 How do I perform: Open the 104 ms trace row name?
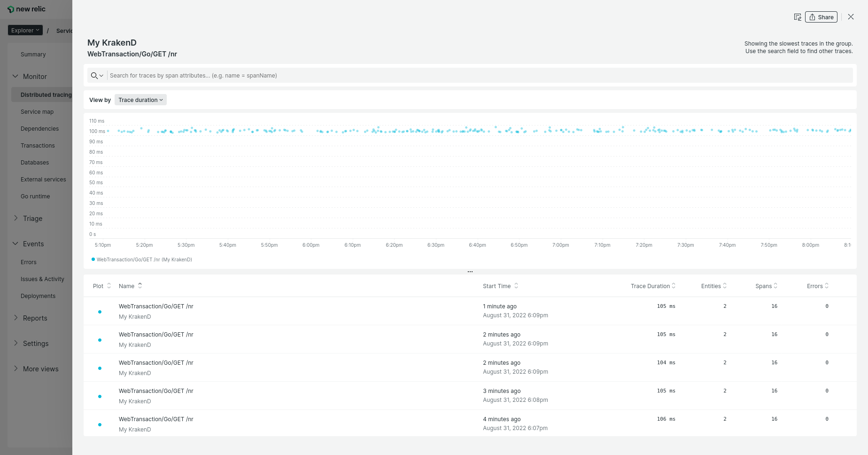(x=156, y=363)
